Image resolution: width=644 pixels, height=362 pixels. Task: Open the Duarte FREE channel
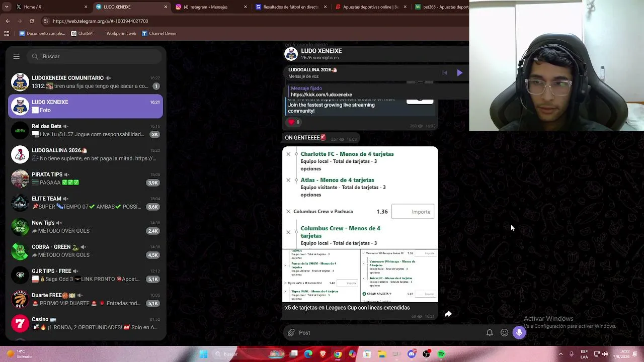coord(86,299)
